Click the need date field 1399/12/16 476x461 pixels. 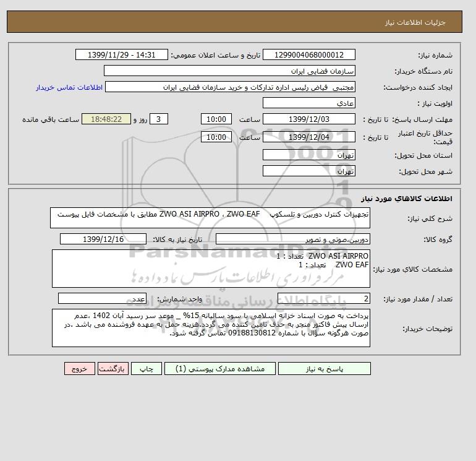click(103, 239)
